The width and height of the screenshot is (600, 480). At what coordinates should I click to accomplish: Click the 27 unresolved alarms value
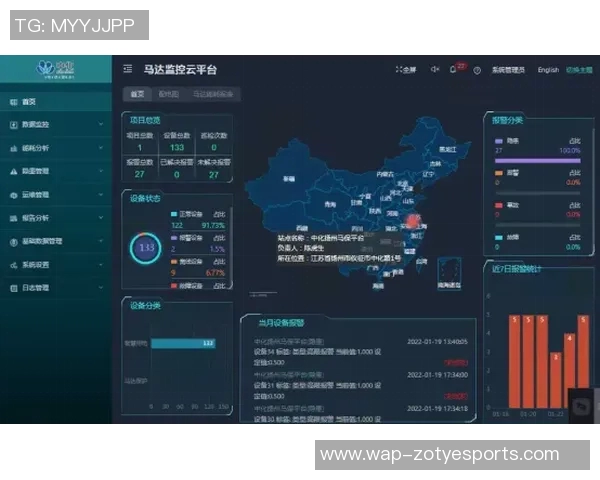pyautogui.click(x=214, y=175)
